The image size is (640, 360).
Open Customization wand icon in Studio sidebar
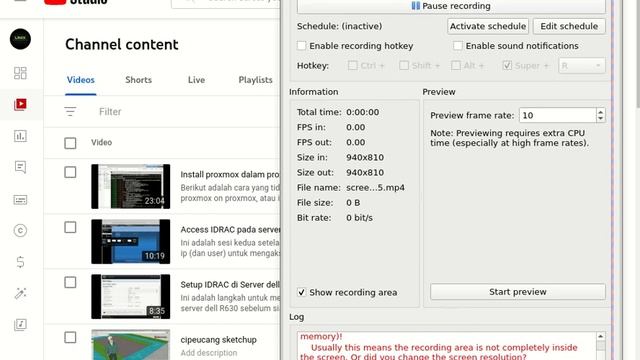[20, 293]
